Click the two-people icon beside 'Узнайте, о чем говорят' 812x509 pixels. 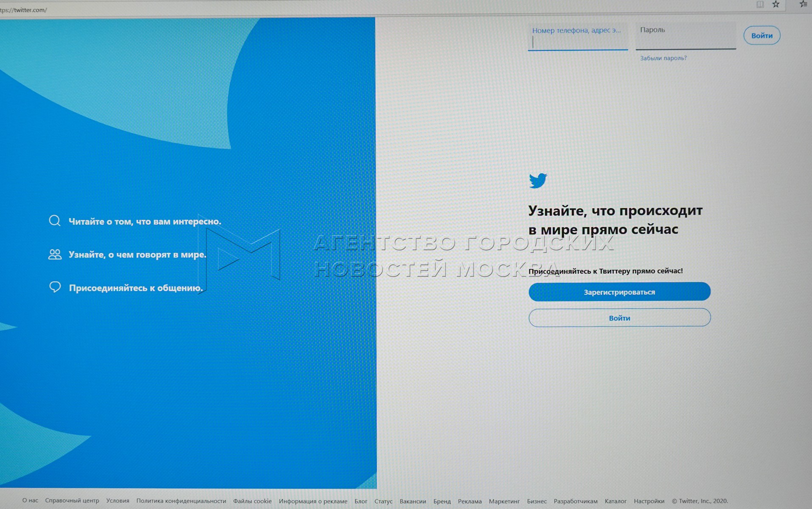point(55,255)
